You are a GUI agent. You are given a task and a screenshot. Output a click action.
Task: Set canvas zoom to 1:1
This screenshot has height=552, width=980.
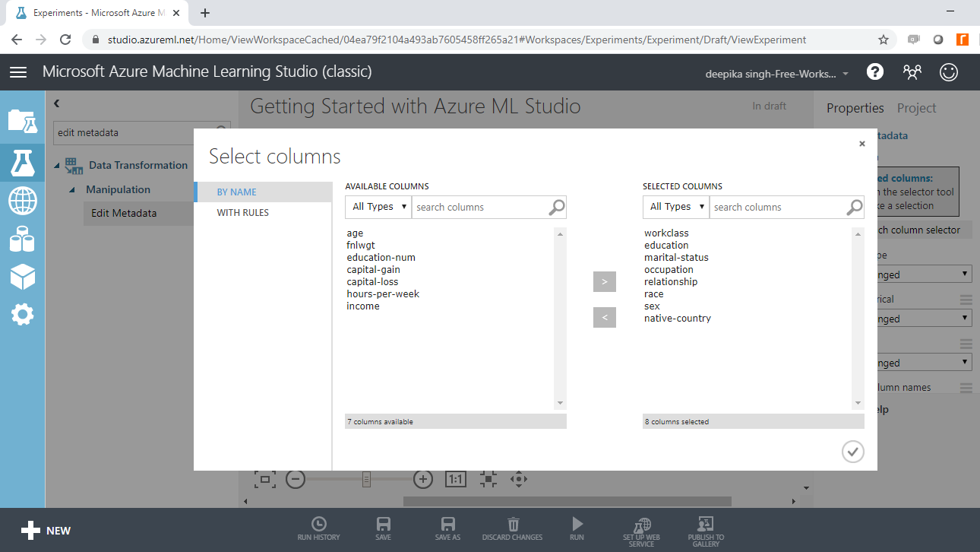[455, 479]
